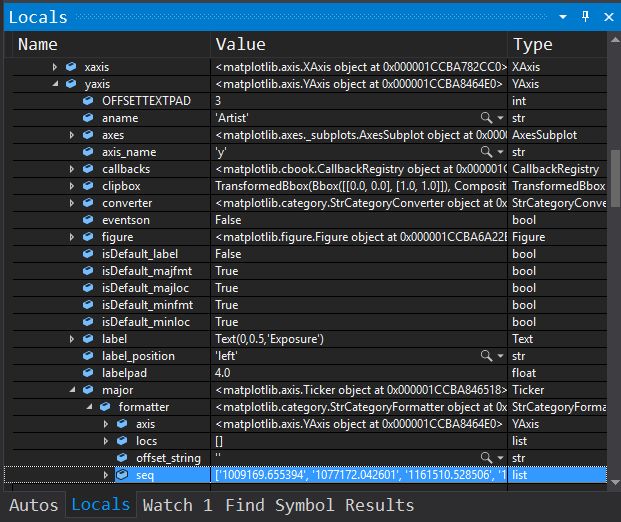Expand the axes variable row
This screenshot has height=522, width=621.
[x=72, y=135]
